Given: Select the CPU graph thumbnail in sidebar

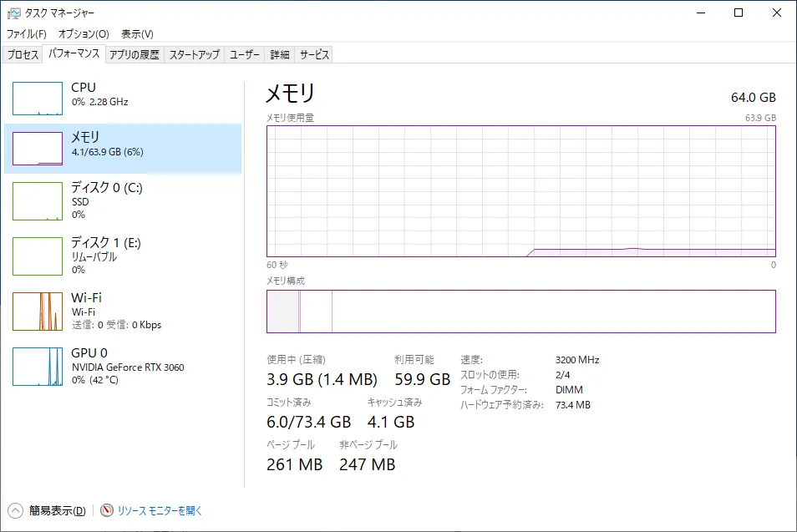Looking at the screenshot, I should pos(38,98).
